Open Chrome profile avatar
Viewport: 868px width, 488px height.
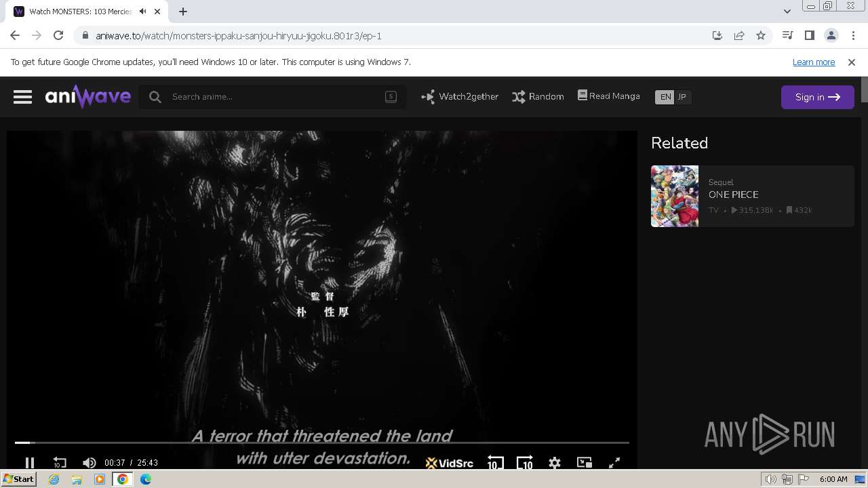click(x=831, y=35)
